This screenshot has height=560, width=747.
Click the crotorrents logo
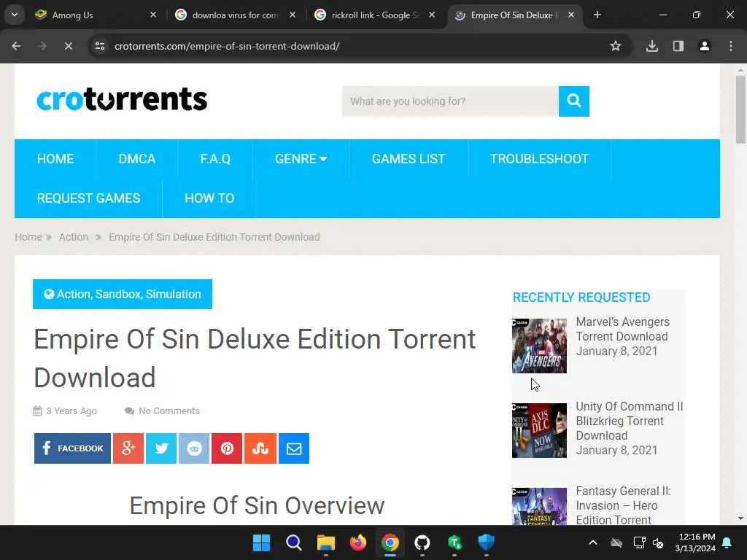(122, 99)
